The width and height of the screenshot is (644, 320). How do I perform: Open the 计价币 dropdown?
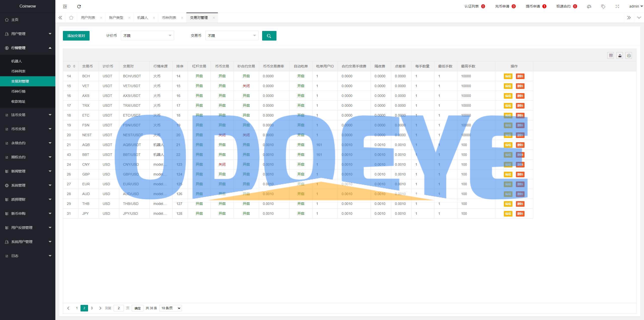pos(147,36)
